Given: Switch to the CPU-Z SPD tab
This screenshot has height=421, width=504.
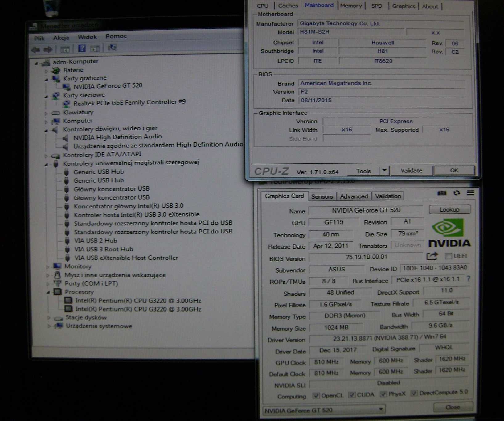Looking at the screenshot, I should point(377,6).
